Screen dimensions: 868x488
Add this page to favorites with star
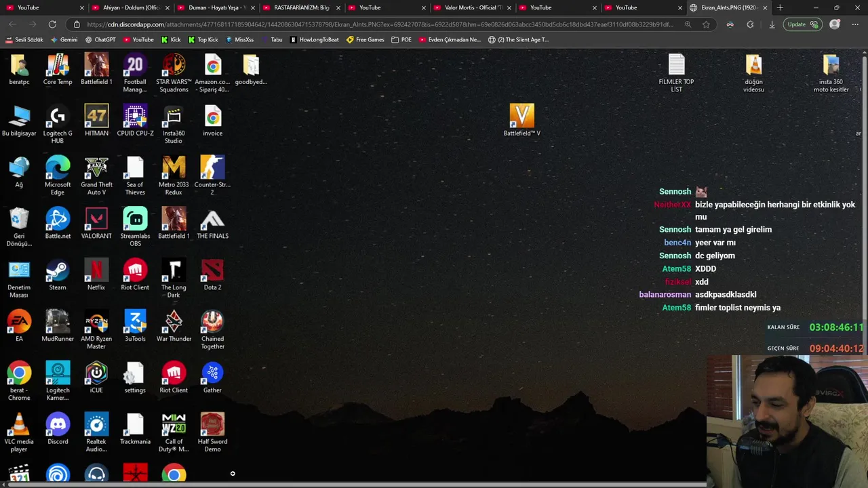coord(706,24)
